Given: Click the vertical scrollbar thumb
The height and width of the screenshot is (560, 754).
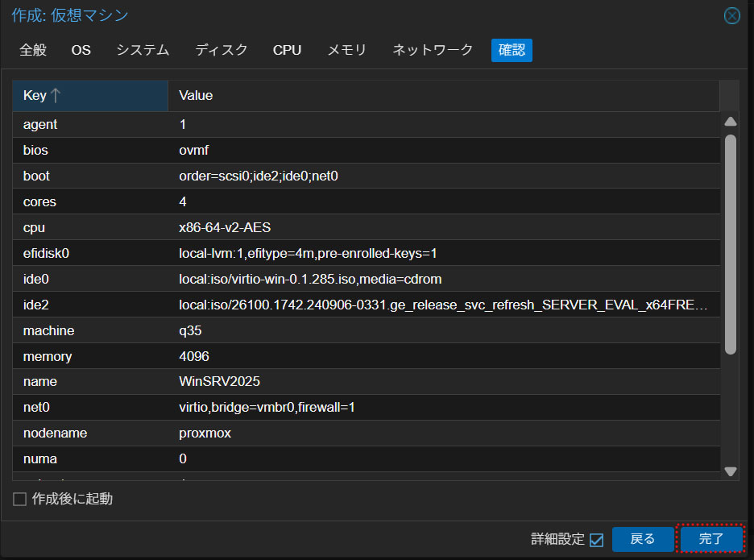Looking at the screenshot, I should tap(731, 242).
